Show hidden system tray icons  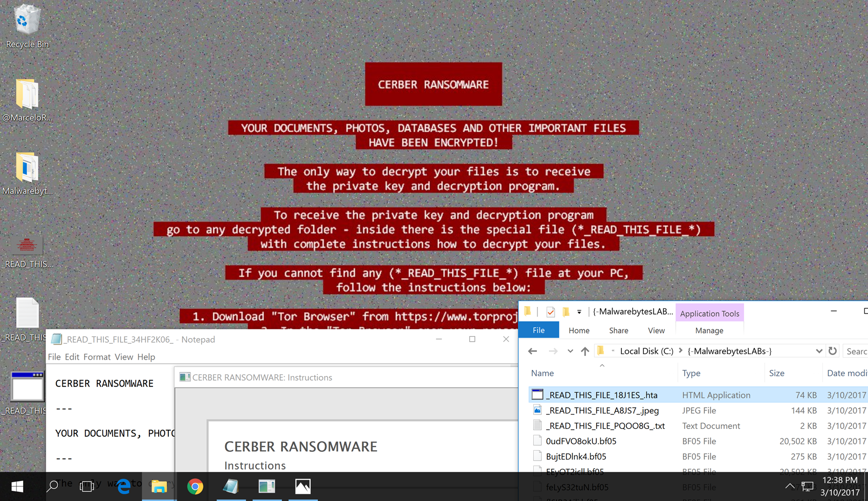click(x=790, y=487)
